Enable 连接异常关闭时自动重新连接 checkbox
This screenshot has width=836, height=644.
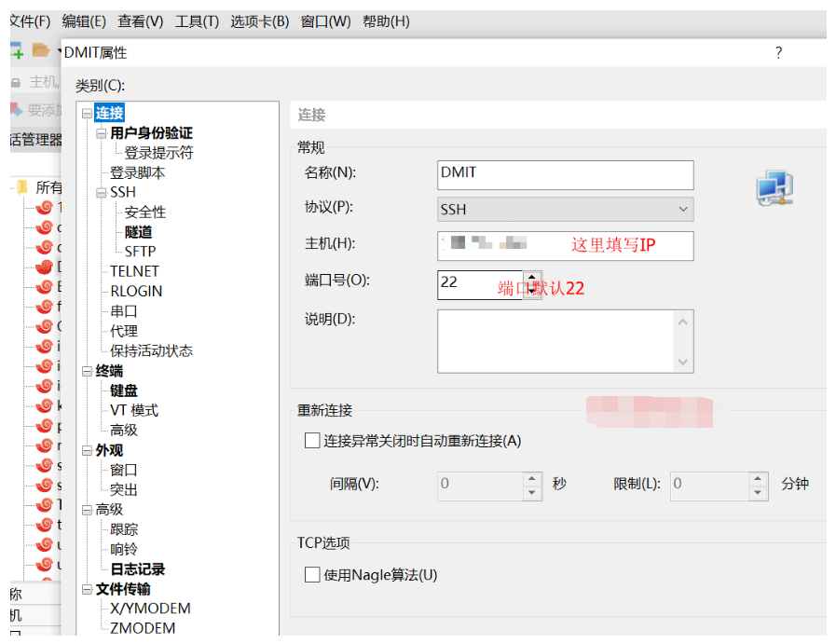[x=312, y=441]
